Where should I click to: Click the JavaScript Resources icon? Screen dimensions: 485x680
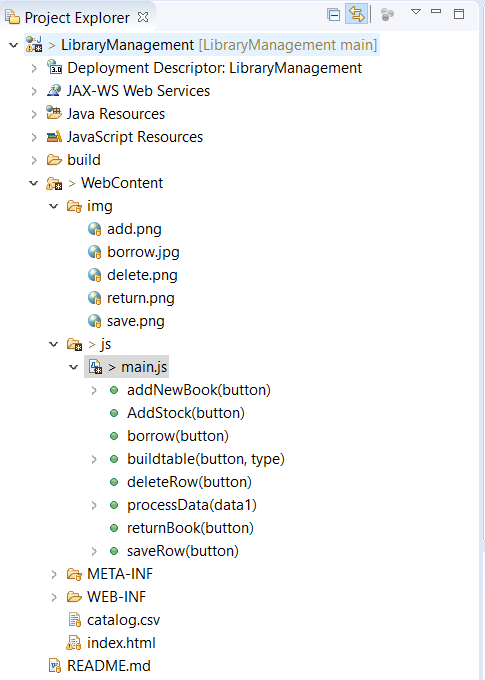coord(54,137)
